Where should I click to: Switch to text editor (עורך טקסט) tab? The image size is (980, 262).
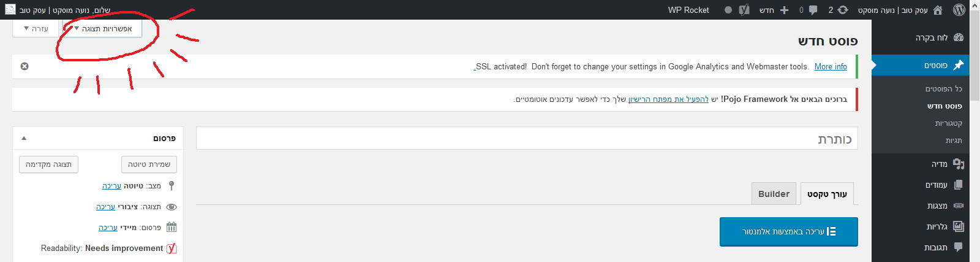pos(827,194)
